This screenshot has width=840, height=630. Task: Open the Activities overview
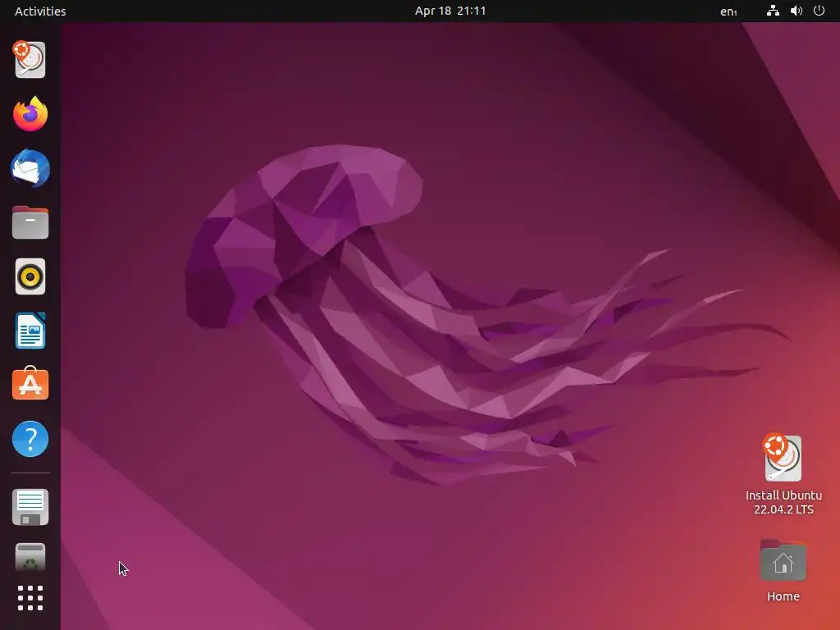click(x=40, y=11)
